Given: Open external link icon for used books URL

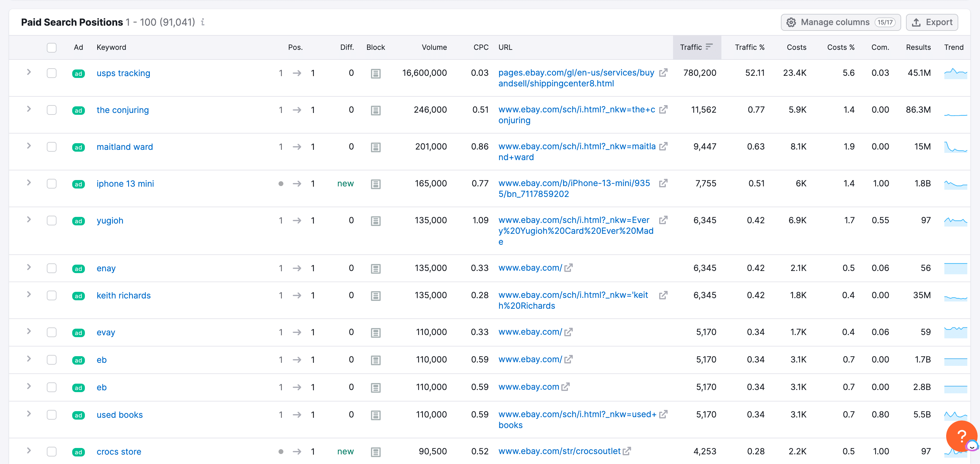Looking at the screenshot, I should pos(663,414).
